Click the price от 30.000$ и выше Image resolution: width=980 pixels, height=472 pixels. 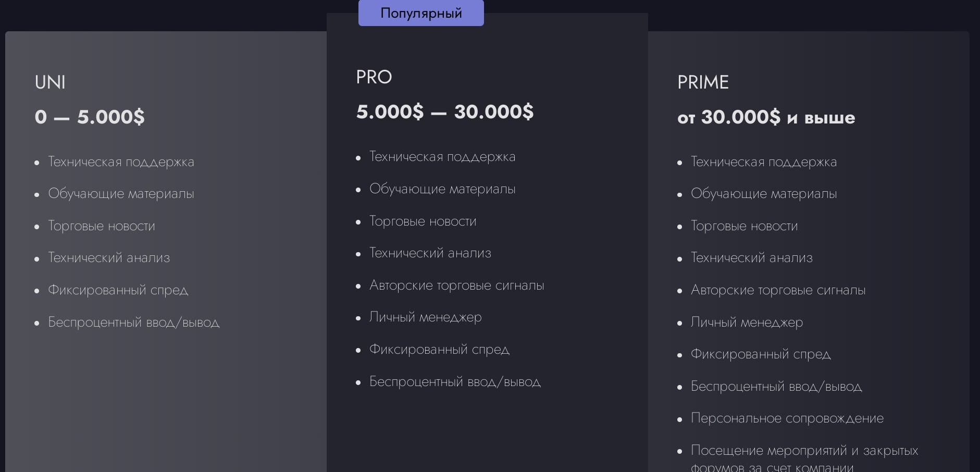766,117
